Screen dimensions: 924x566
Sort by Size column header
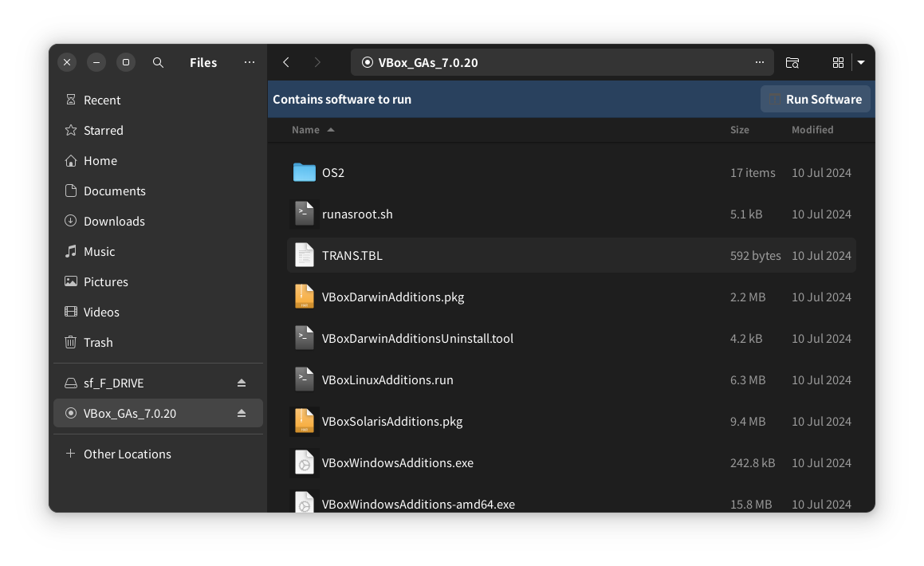740,130
